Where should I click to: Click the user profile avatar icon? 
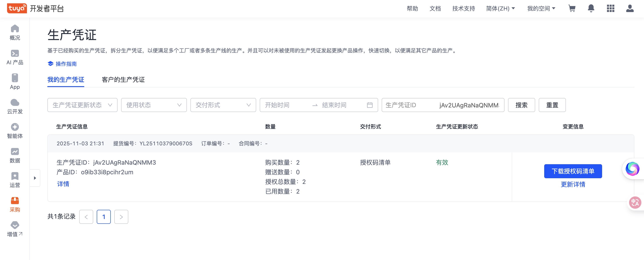630,9
